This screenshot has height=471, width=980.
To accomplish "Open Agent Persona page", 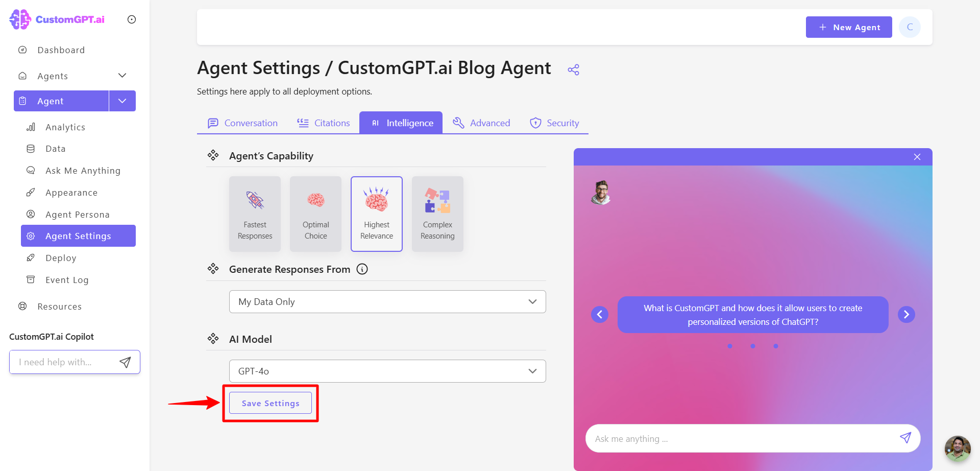I will click(x=77, y=215).
